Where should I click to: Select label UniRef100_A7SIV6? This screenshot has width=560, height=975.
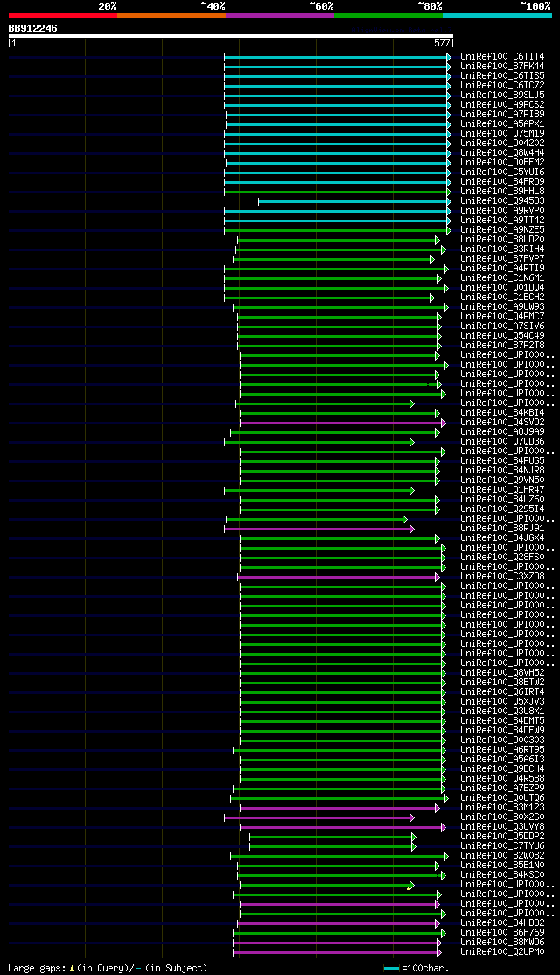[502, 326]
